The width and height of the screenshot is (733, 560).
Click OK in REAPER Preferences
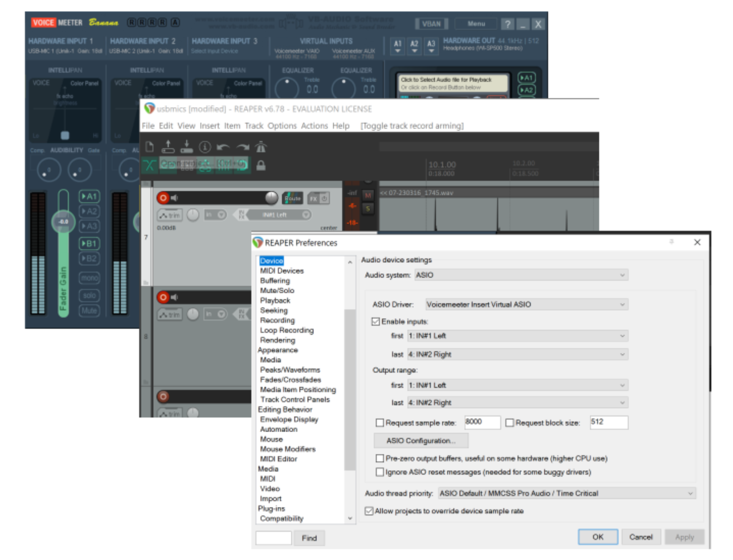(597, 537)
